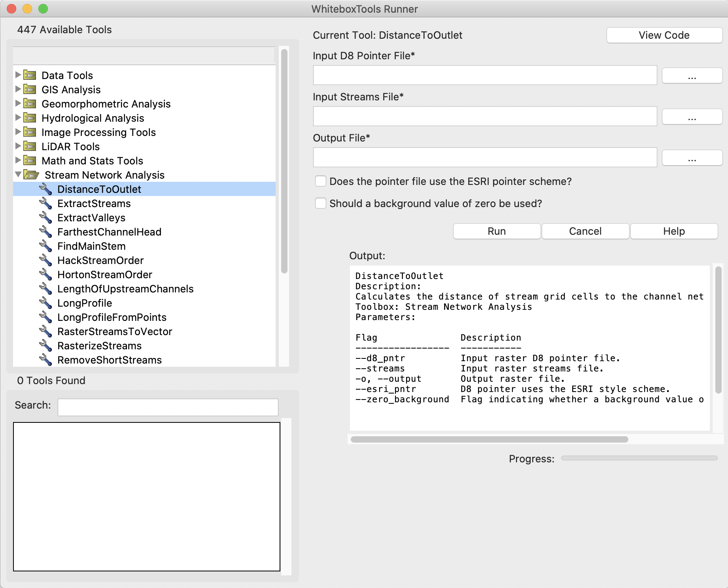
Task: Expand the Hydrological Analysis category
Action: point(18,117)
